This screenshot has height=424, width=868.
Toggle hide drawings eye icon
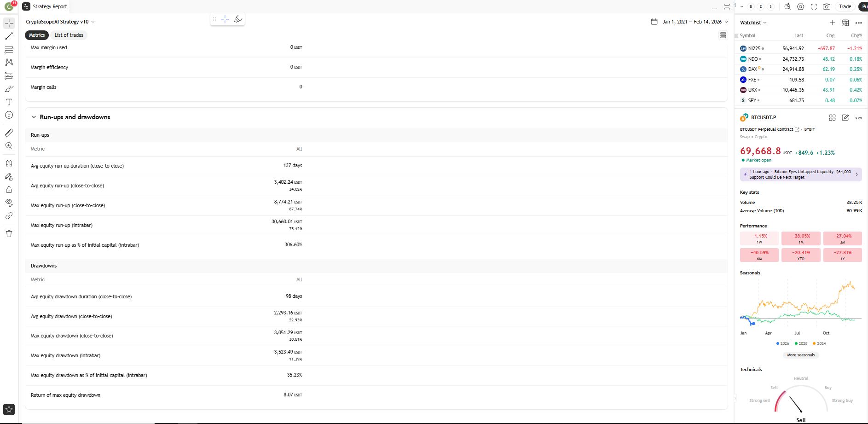(x=9, y=202)
